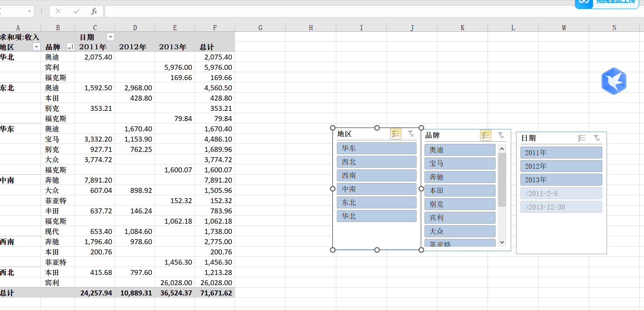Toggle 华北 in the 地区 slicer
The height and width of the screenshot is (310, 644).
click(x=377, y=216)
